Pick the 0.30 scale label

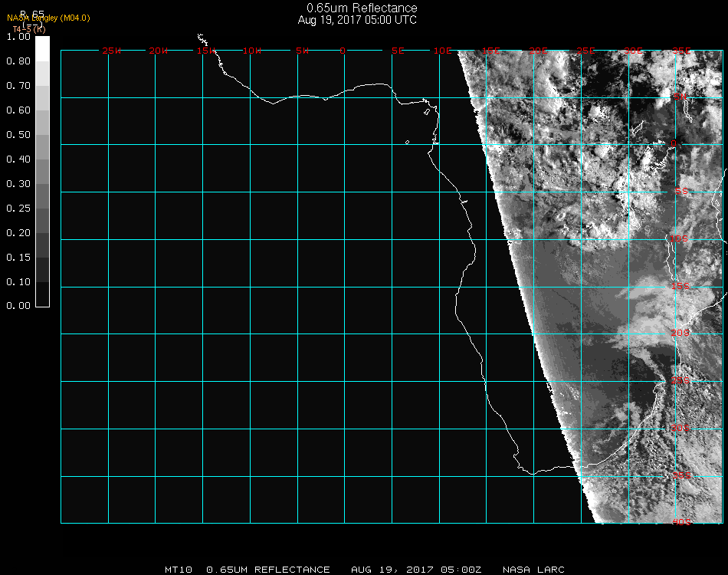[x=18, y=184]
